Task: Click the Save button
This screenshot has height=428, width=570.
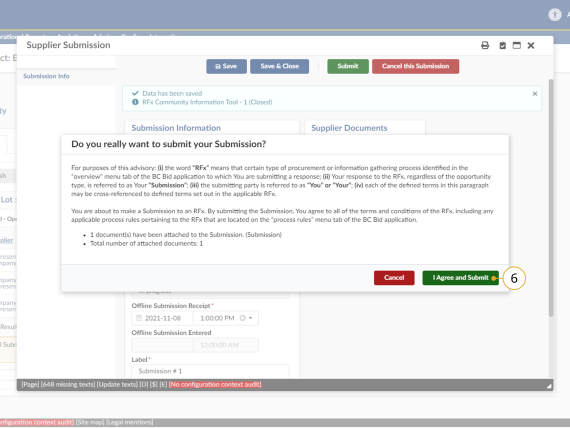Action: pos(226,66)
